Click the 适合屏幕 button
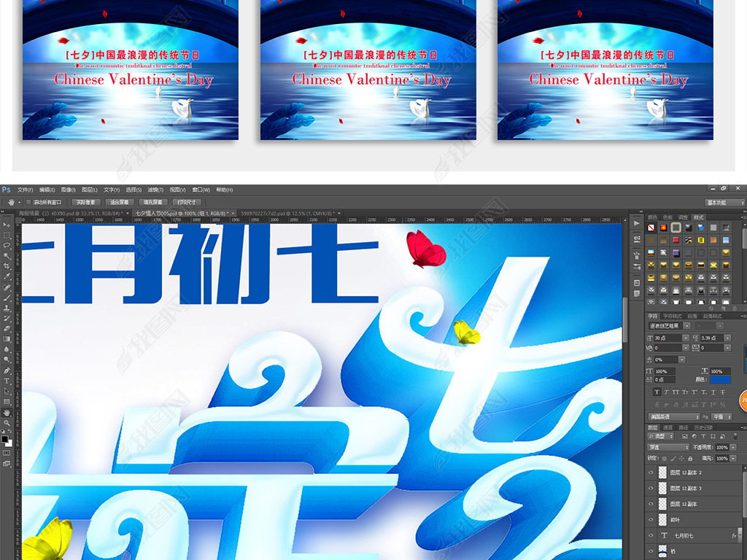This screenshot has width=747, height=560. tap(120, 202)
